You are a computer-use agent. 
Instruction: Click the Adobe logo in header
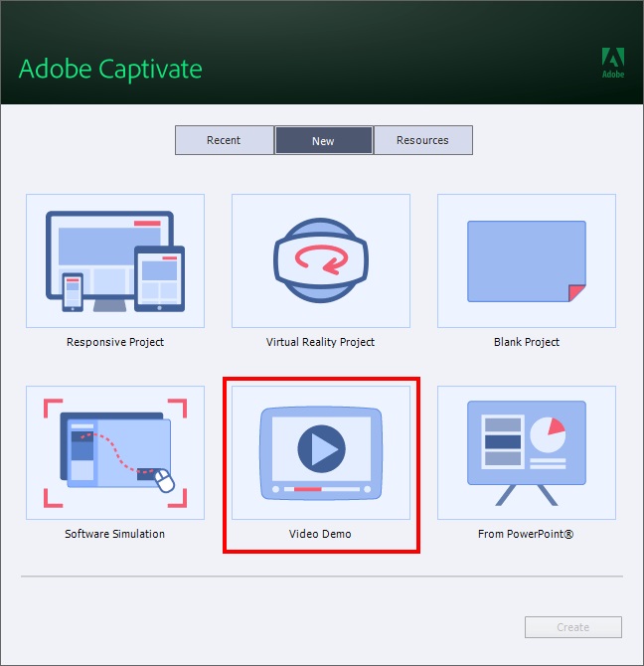coord(613,63)
